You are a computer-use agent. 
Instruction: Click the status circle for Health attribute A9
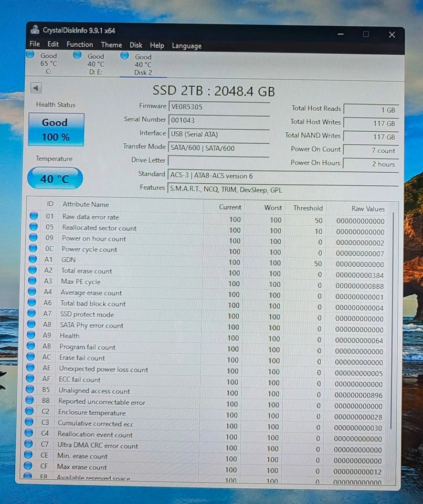(31, 334)
